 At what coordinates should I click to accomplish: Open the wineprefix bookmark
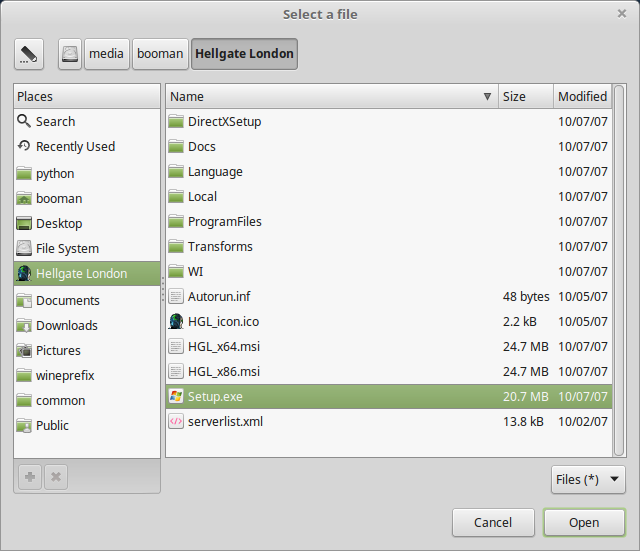[87, 375]
